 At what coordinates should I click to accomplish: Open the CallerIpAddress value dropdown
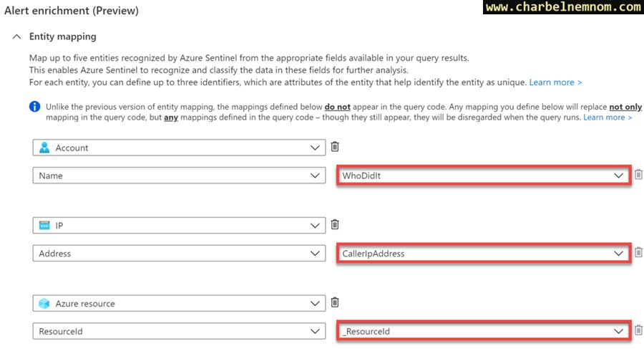point(484,254)
